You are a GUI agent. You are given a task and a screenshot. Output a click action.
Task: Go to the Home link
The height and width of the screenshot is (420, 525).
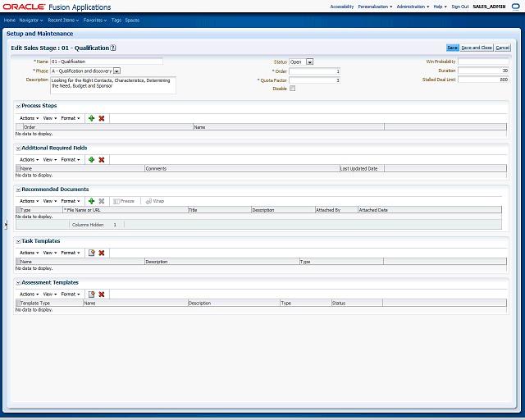10,21
